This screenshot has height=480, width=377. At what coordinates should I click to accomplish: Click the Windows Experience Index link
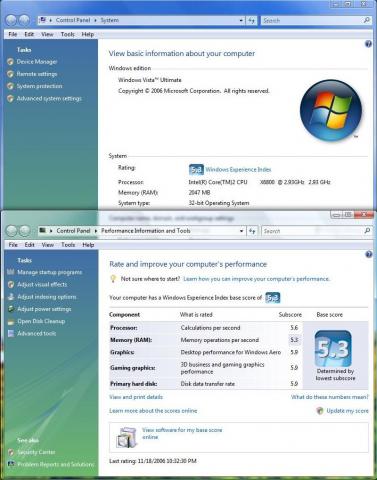(x=238, y=170)
